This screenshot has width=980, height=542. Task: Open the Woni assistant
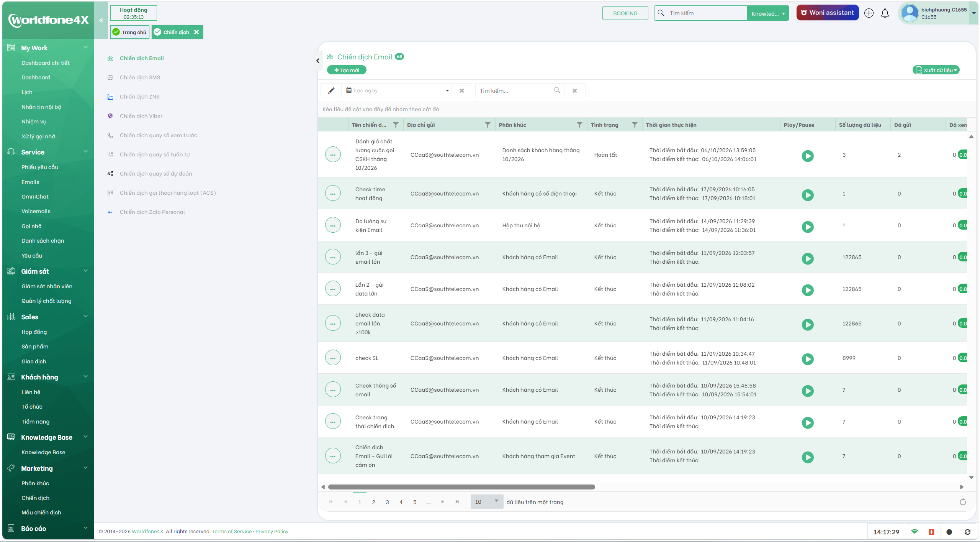click(827, 13)
